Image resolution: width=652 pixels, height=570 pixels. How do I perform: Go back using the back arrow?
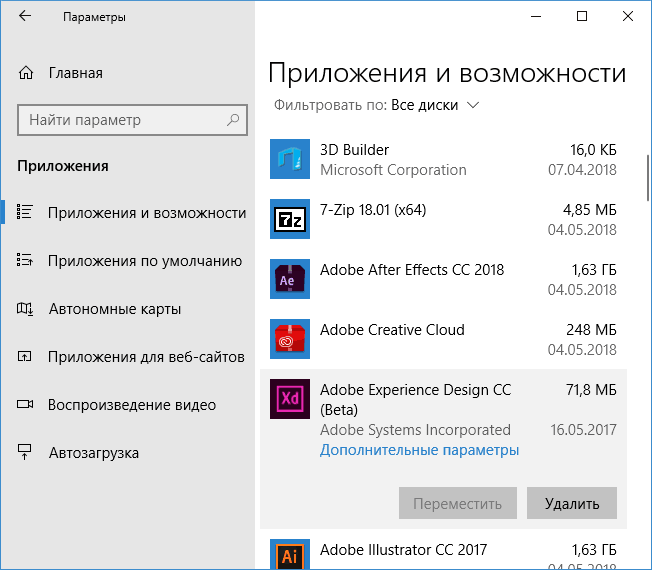(x=25, y=16)
